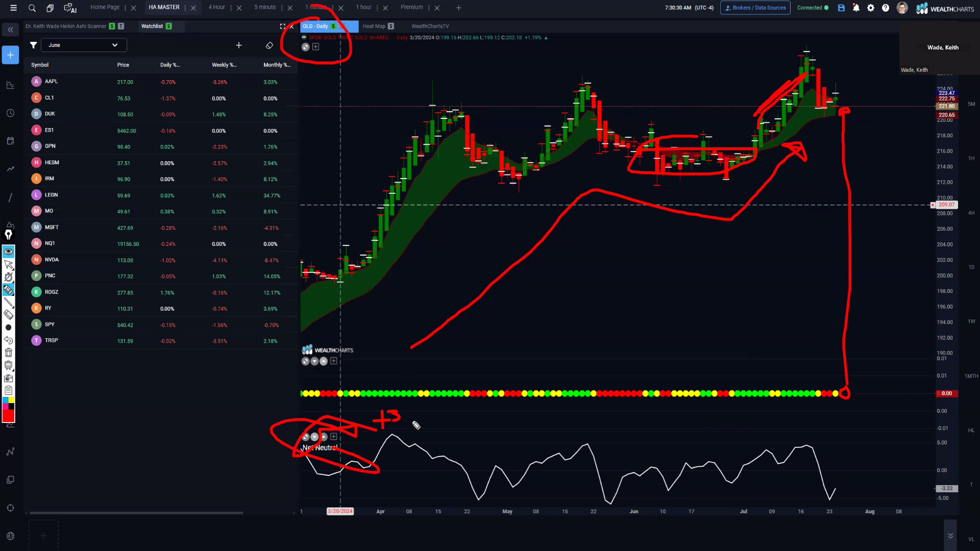
Task: Select the fountain pen drawing tool
Action: [9, 235]
